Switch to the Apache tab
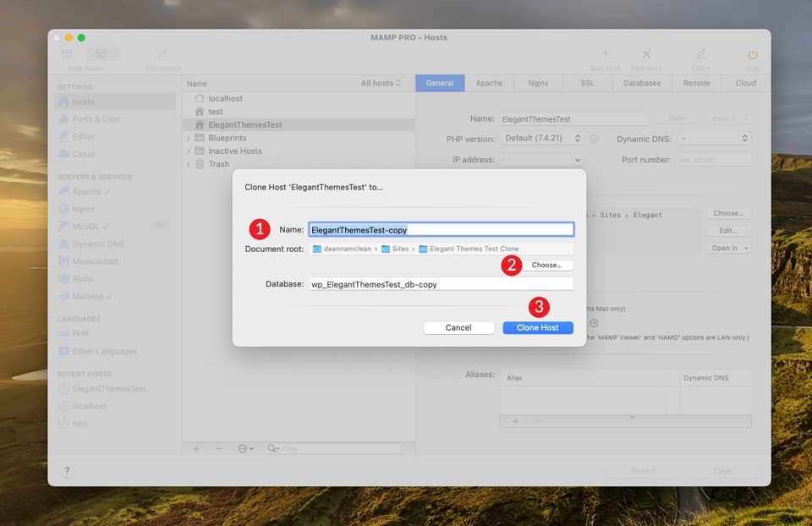The height and width of the screenshot is (526, 812). [x=489, y=83]
